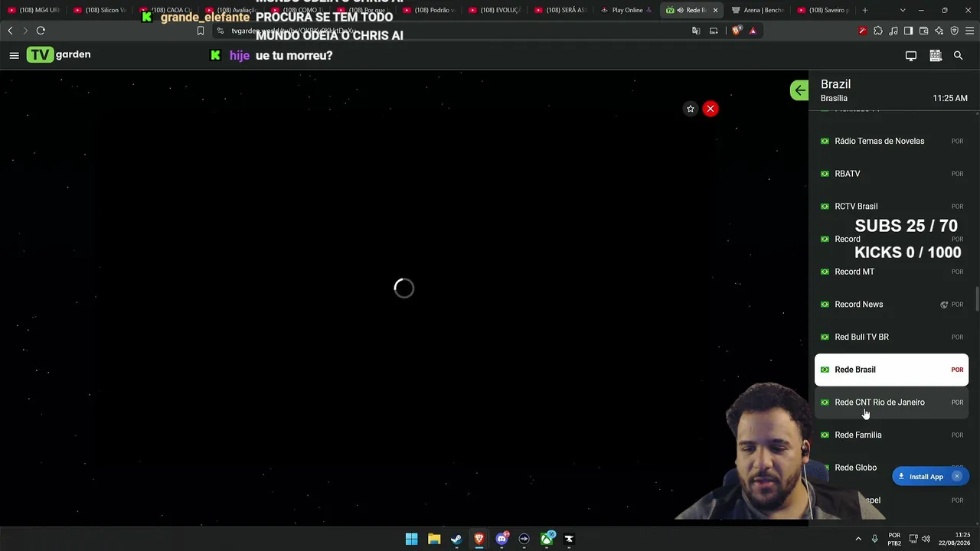Switch keyboard language from POR PTB2

click(x=894, y=539)
